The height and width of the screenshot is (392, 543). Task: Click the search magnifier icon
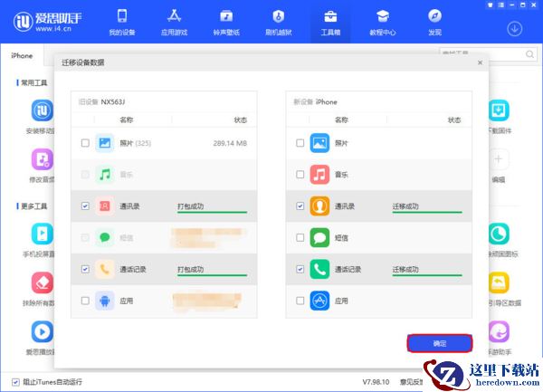[529, 54]
